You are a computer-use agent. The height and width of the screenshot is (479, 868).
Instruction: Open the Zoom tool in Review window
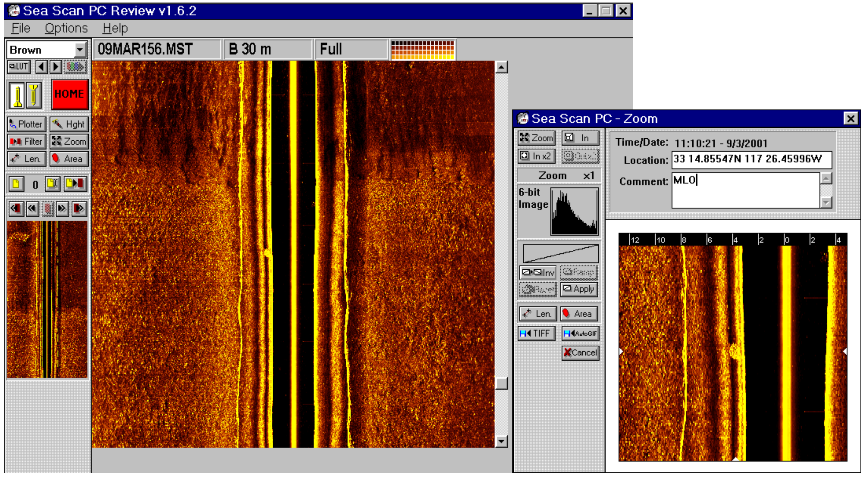point(69,141)
